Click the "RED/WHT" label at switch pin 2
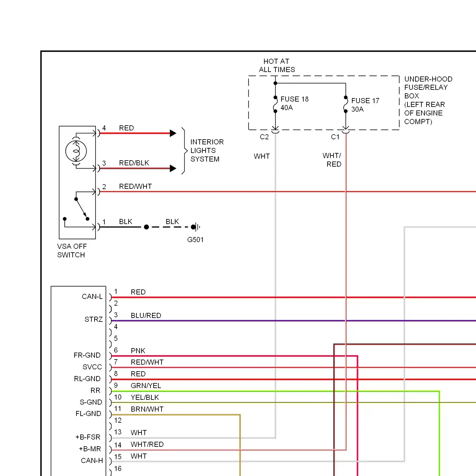Image resolution: width=476 pixels, height=476 pixels. (136, 186)
